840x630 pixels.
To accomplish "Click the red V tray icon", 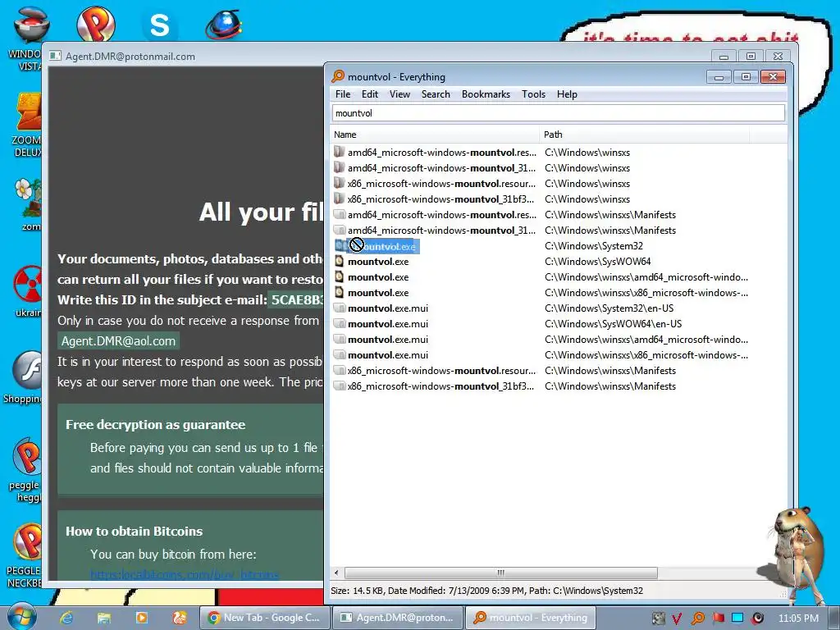I will 677,619.
